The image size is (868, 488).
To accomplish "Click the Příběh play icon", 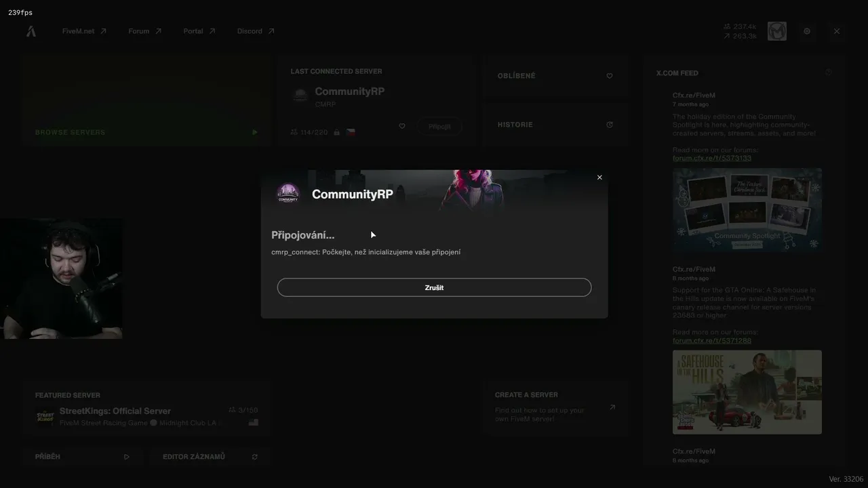I will click(127, 457).
